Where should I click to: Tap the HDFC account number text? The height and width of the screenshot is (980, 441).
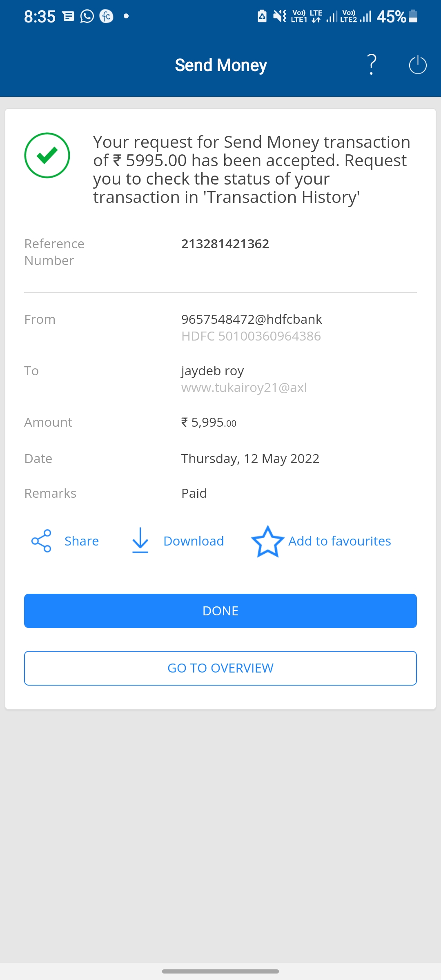(x=251, y=336)
